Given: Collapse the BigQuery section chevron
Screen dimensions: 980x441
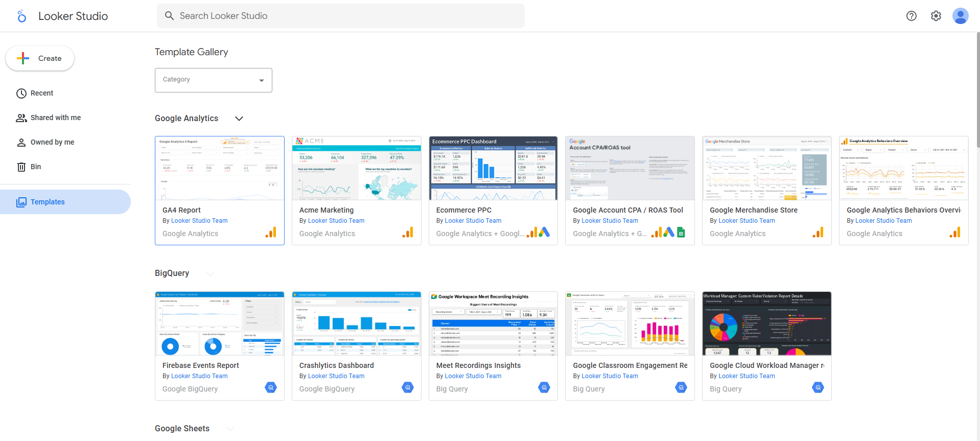Looking at the screenshot, I should (x=209, y=274).
